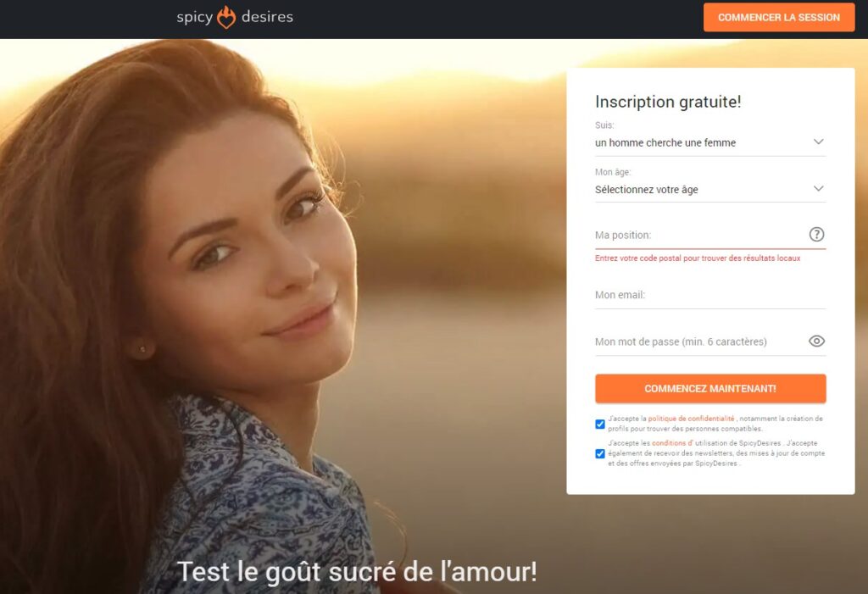
Task: Click the chevron arrow beside age selector
Action: tap(818, 189)
